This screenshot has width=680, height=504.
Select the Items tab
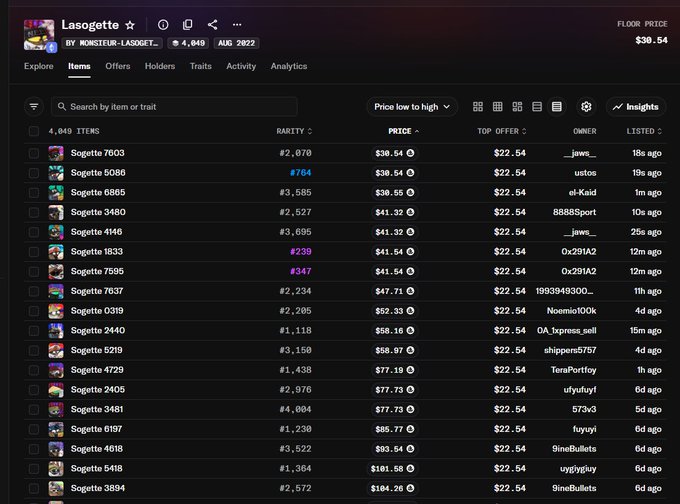click(79, 66)
